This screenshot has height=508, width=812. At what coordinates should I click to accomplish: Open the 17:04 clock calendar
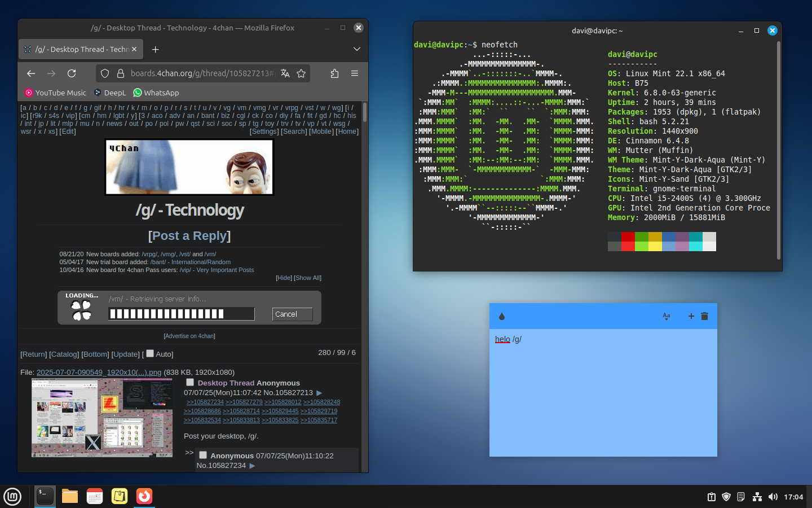793,497
